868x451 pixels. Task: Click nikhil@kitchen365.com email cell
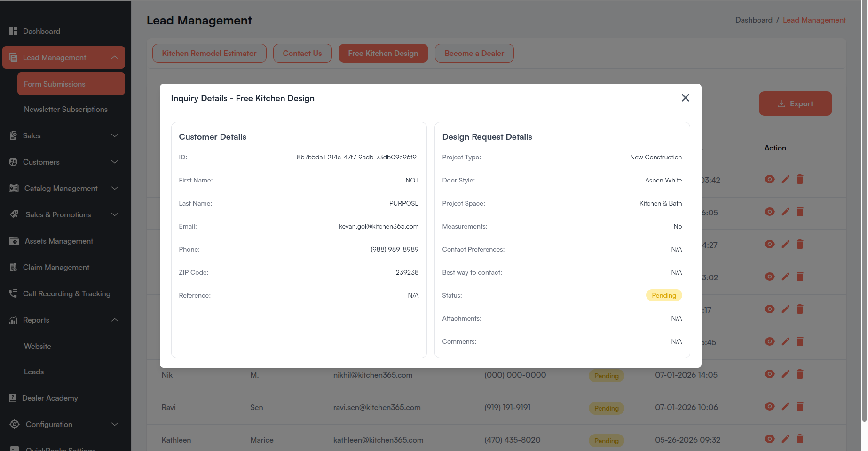373,375
